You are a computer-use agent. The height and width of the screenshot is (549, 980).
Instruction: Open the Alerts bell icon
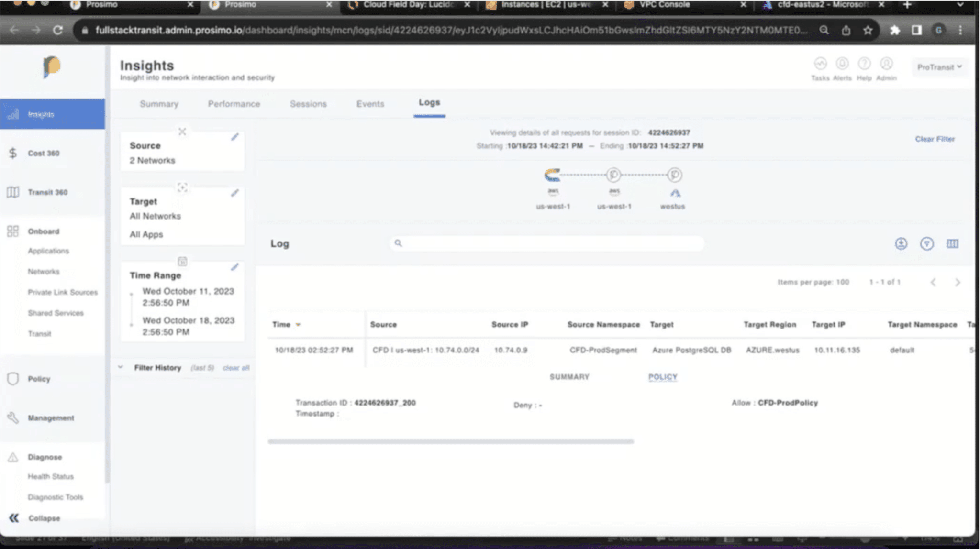842,64
